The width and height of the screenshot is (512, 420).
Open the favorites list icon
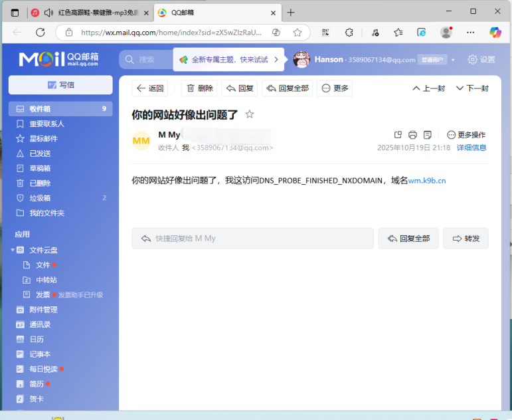(x=398, y=33)
